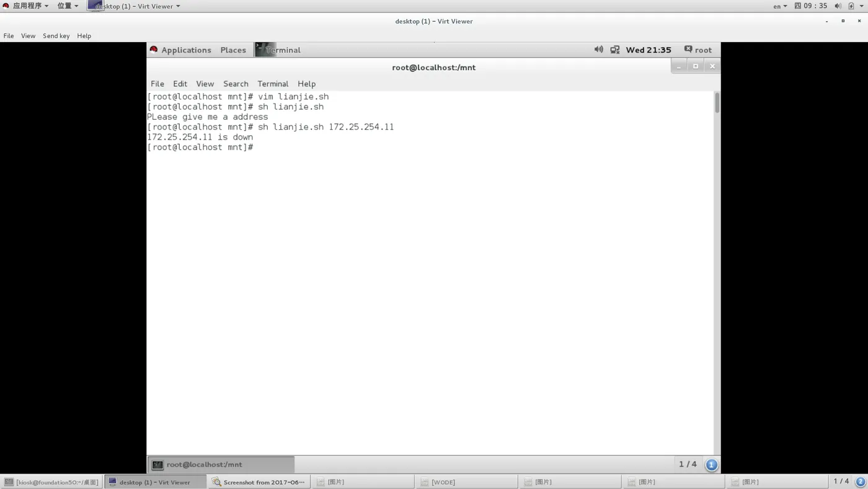Open the terminal Edit menu

(x=180, y=84)
